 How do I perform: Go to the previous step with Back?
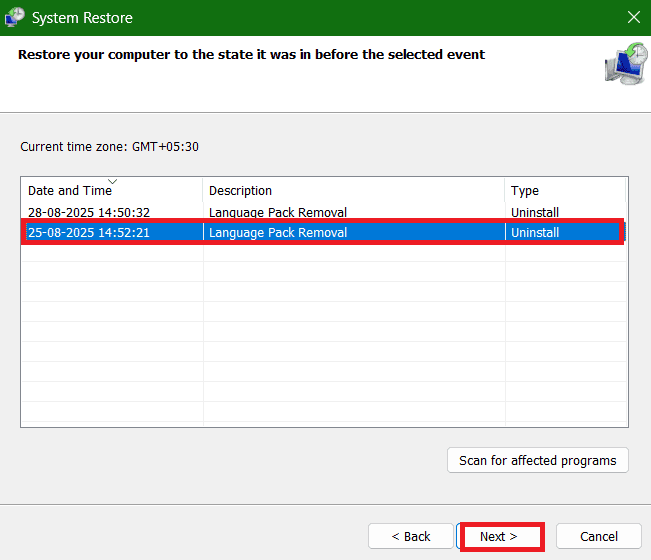(411, 536)
